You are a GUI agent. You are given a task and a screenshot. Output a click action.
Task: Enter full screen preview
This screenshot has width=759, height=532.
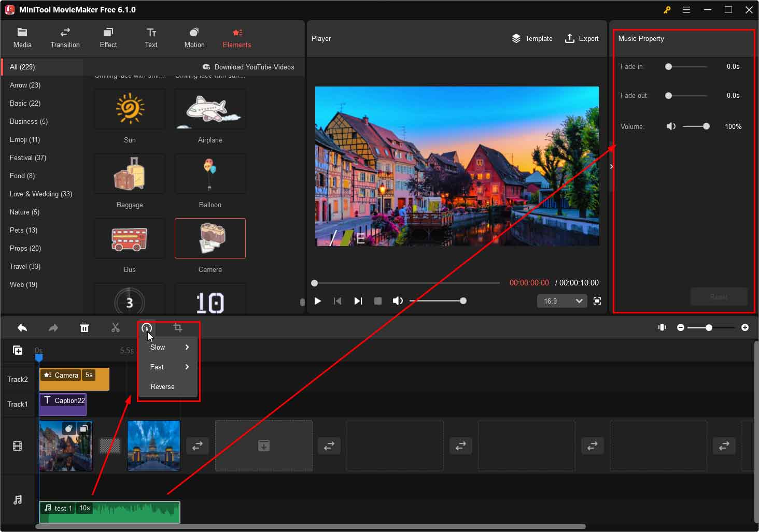tap(597, 301)
